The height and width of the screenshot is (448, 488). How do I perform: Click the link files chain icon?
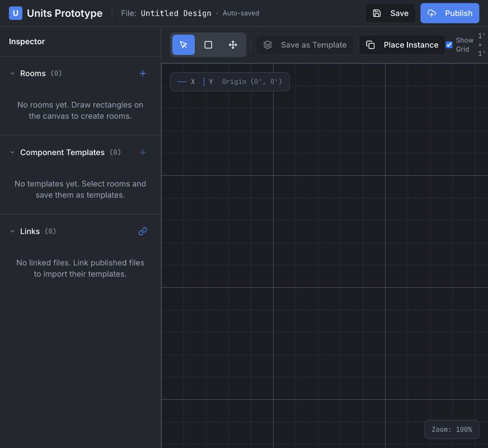tap(143, 231)
